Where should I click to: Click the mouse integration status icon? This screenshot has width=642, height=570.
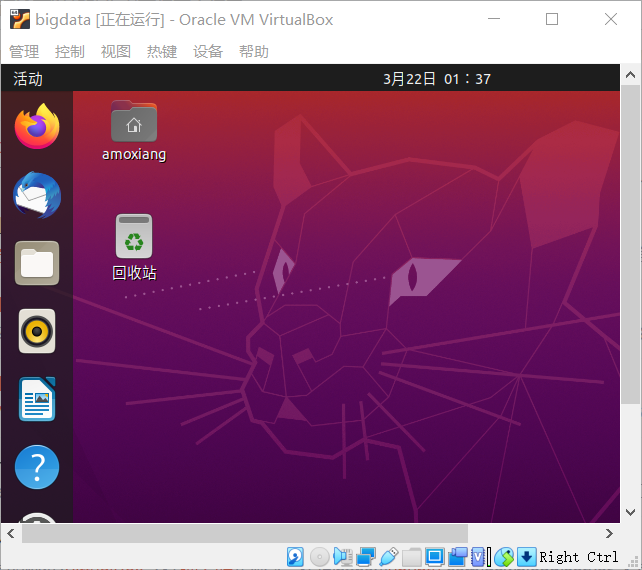pyautogui.click(x=504, y=557)
